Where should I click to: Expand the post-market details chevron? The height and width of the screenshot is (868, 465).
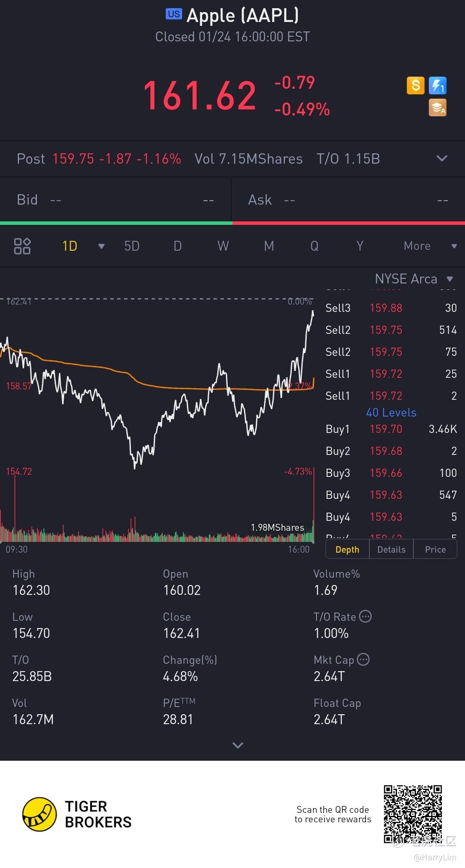(442, 159)
